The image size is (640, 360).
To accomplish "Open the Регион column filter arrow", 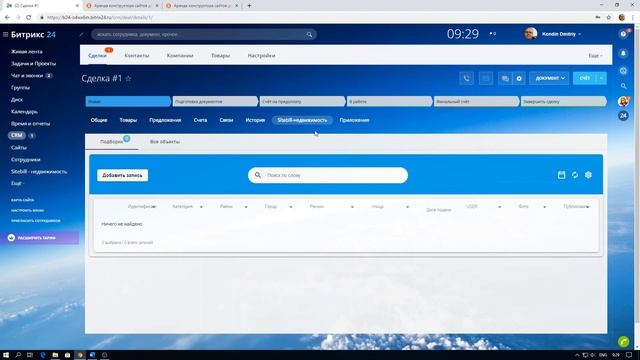I will pos(352,207).
